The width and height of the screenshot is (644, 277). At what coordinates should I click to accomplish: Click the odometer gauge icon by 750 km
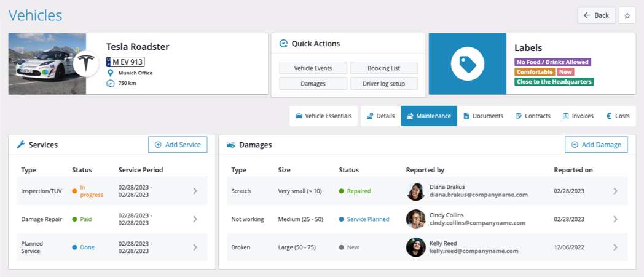(x=109, y=83)
